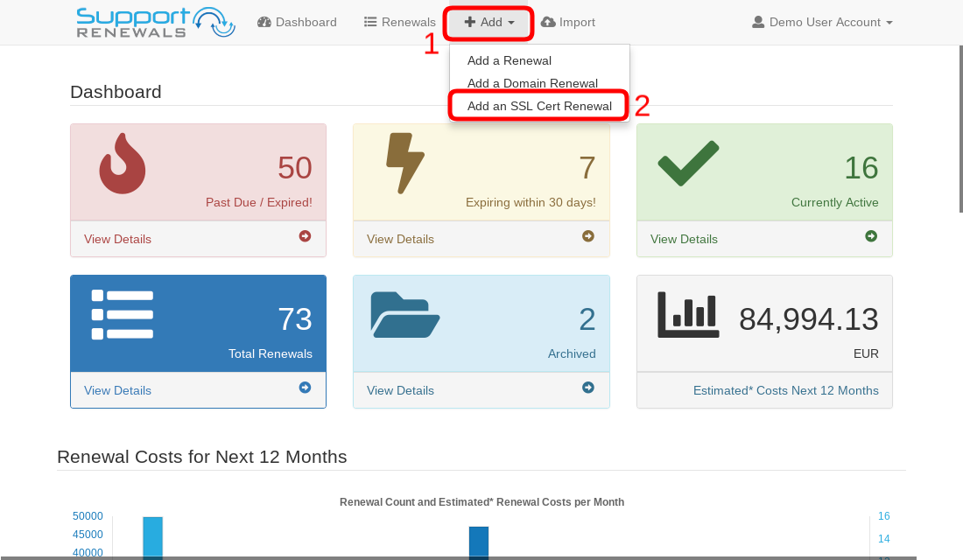
Task: Click the 73 total renewals count
Action: [295, 319]
